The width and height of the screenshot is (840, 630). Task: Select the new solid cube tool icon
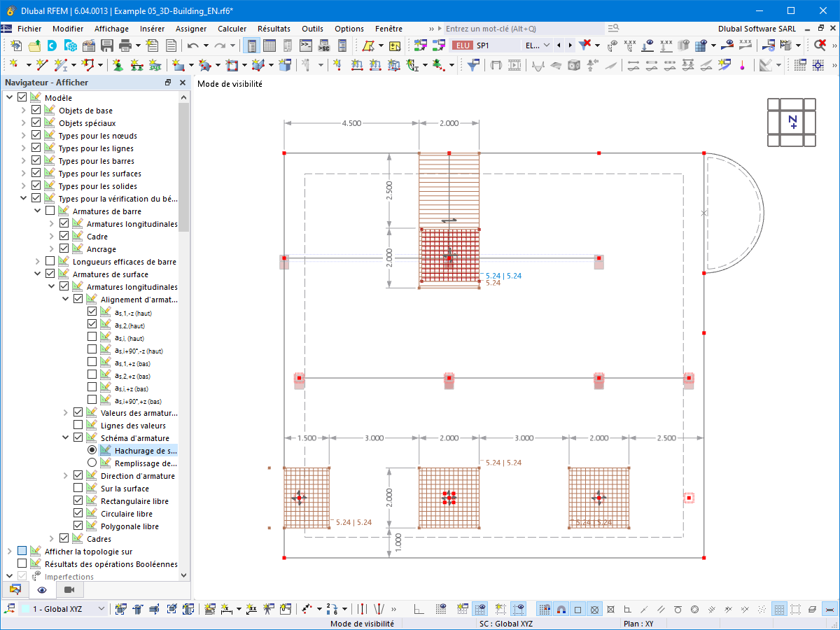click(x=285, y=65)
